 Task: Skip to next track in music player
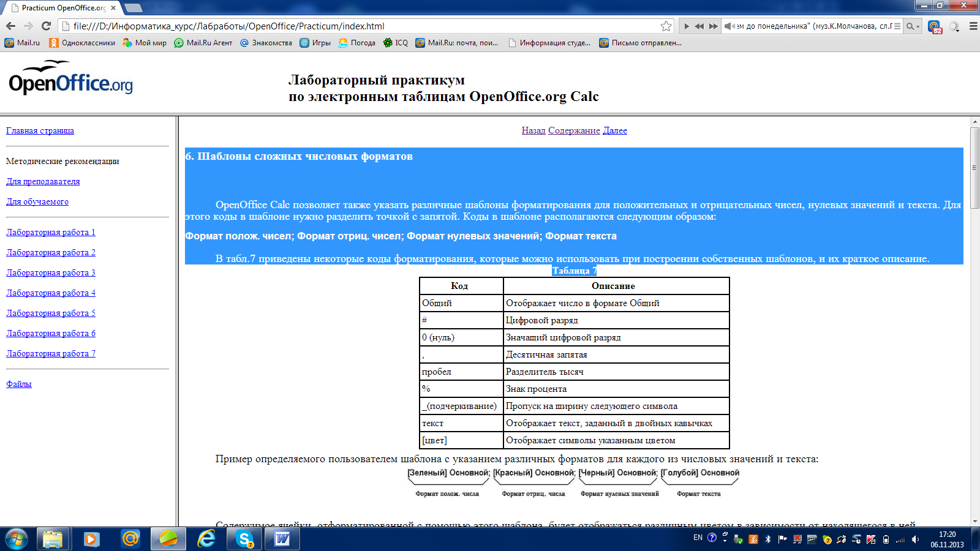coord(713,26)
